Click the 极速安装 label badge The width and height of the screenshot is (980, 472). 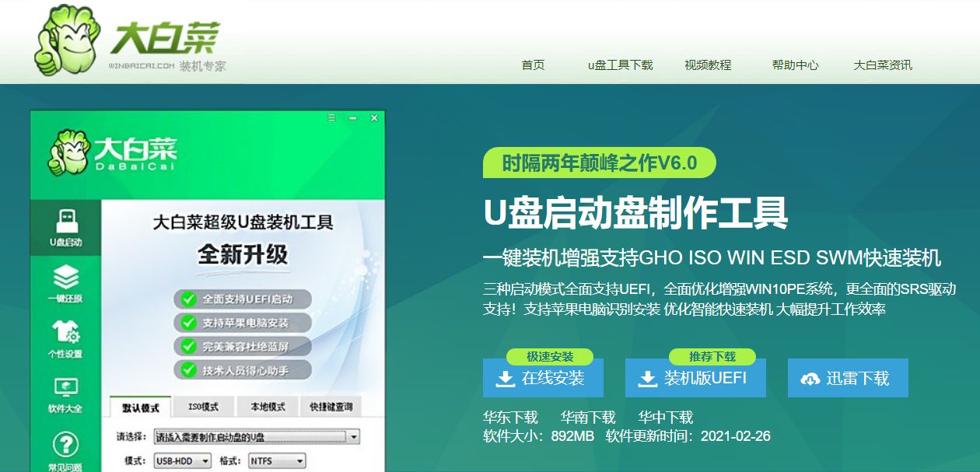(x=550, y=357)
